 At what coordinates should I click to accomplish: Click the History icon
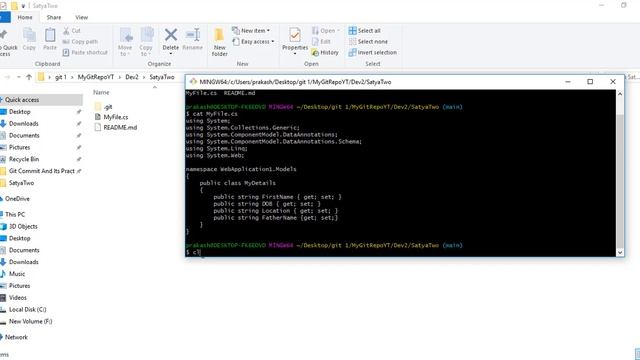(x=325, y=53)
